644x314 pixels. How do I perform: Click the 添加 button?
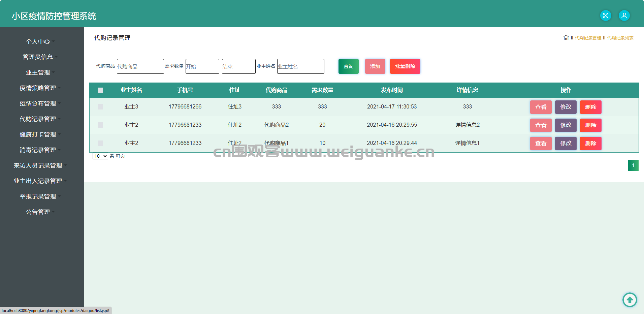pyautogui.click(x=375, y=66)
